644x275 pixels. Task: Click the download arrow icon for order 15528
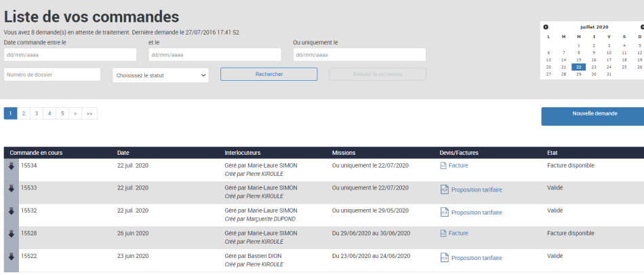[11, 234]
